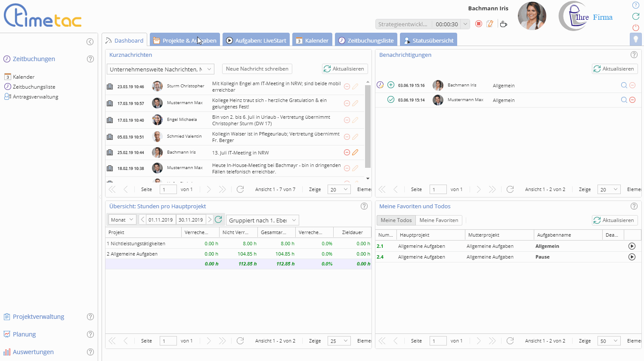Edit the Bachmann Iris message with pencil
Screen dimensions: 644x361
click(355, 152)
